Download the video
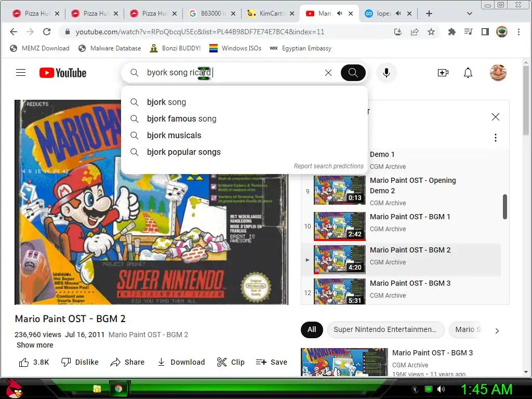The height and width of the screenshot is (399, 532). click(x=181, y=362)
